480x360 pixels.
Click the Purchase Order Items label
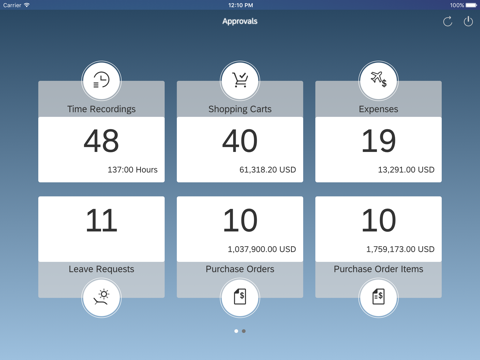click(378, 269)
